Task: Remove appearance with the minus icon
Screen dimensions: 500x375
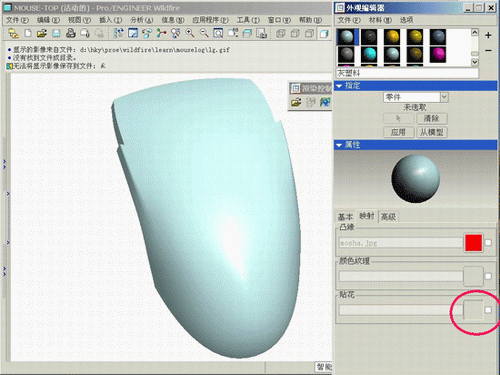Action: click(x=488, y=50)
